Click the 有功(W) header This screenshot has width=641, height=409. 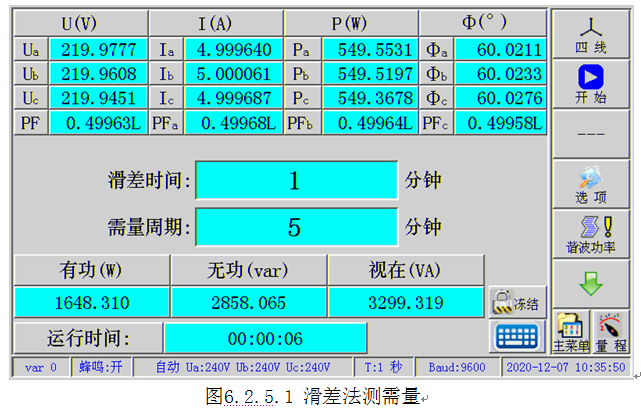click(x=92, y=270)
